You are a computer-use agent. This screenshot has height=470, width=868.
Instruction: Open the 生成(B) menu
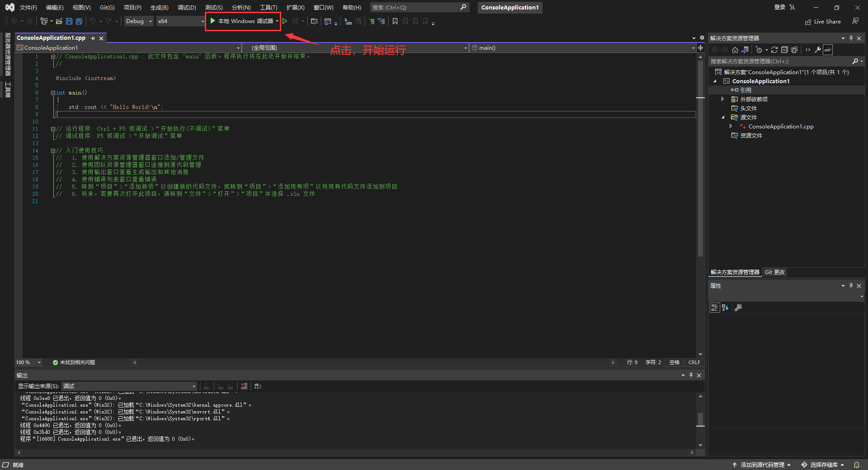159,8
